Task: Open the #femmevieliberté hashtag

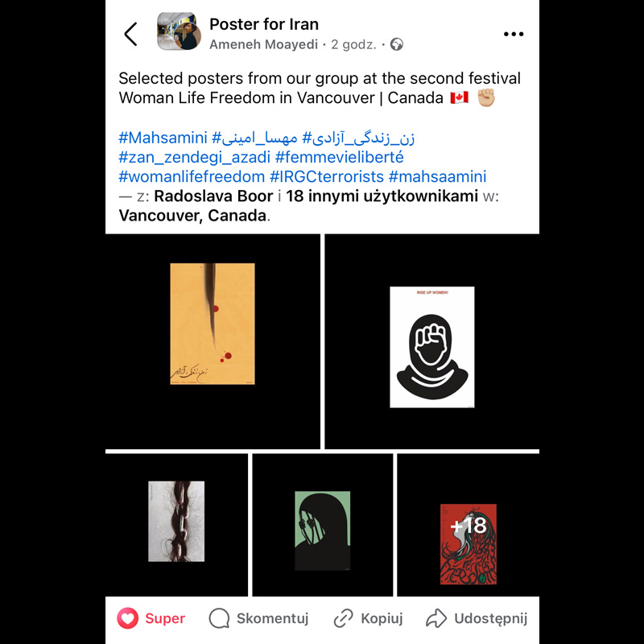Action: click(339, 157)
